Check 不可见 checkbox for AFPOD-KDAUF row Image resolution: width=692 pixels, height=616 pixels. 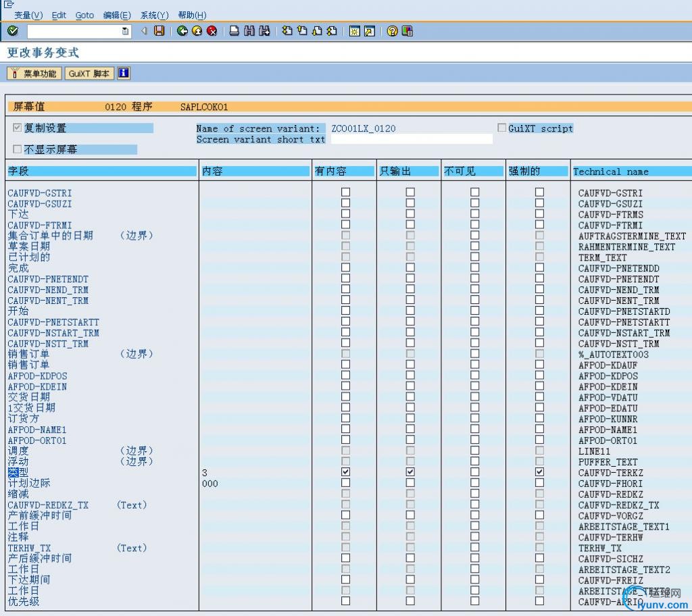[x=475, y=364]
